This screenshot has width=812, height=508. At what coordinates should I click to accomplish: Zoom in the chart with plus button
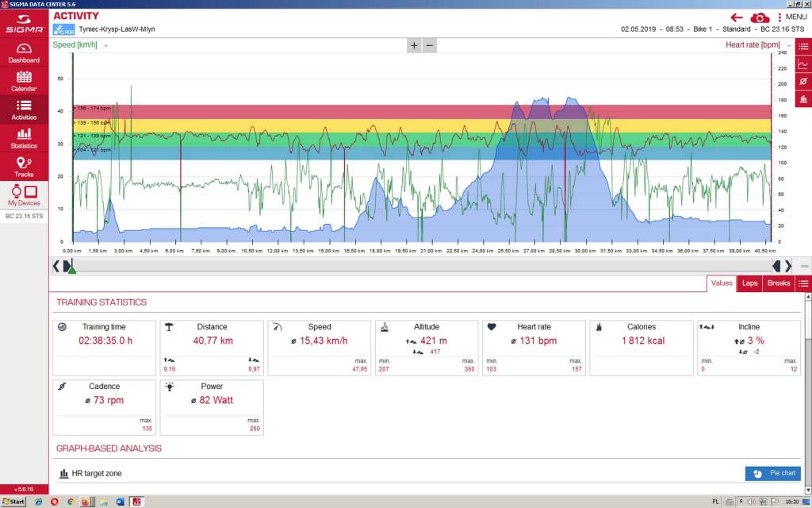(x=414, y=45)
